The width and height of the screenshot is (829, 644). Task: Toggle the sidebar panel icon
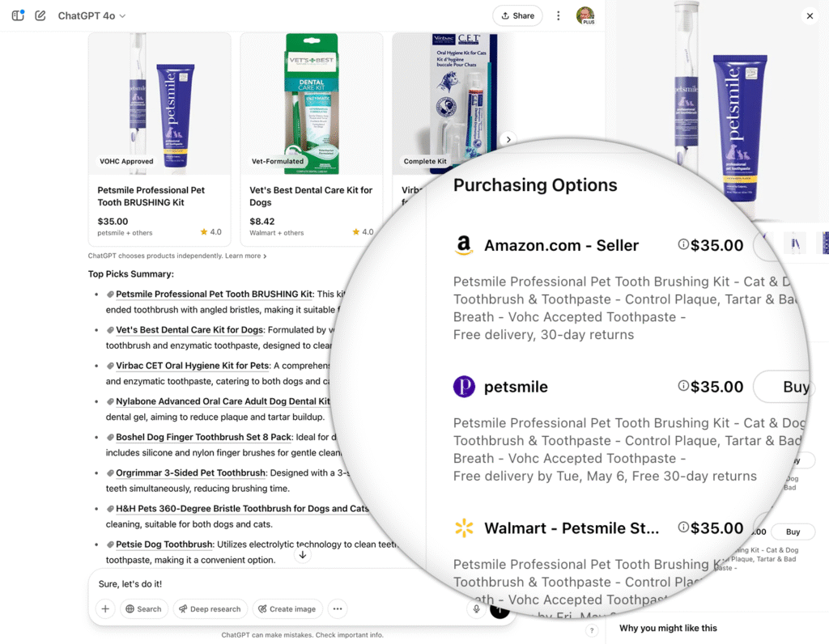coord(18,15)
